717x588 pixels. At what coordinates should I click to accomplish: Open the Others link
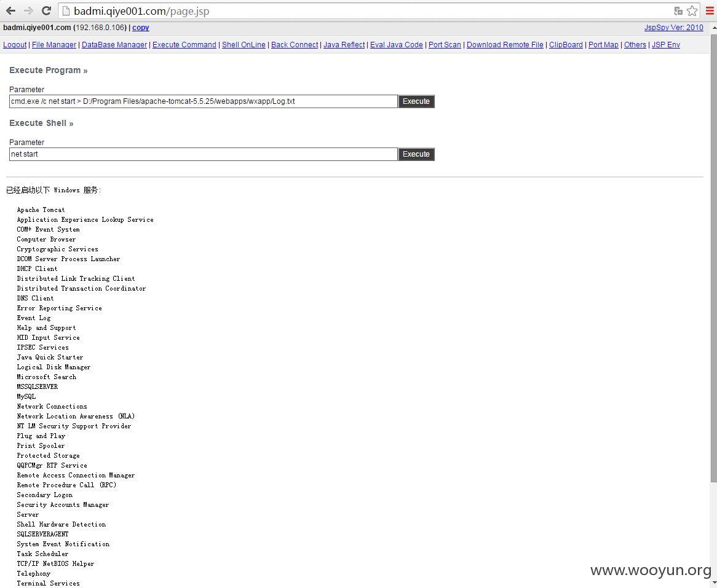tap(635, 45)
